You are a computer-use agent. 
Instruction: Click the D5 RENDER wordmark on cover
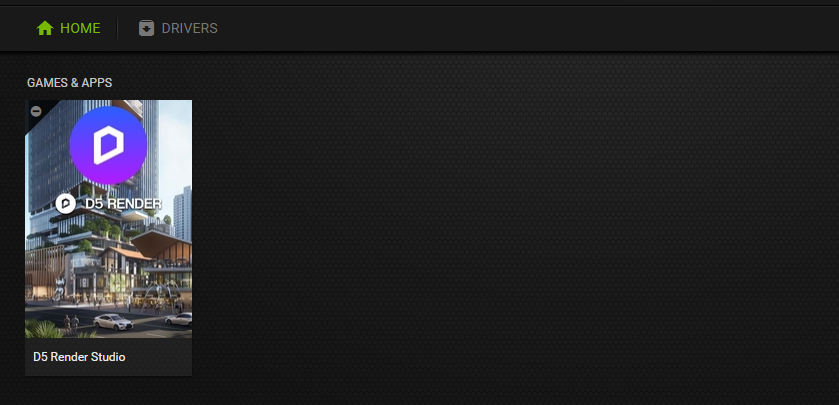point(123,204)
